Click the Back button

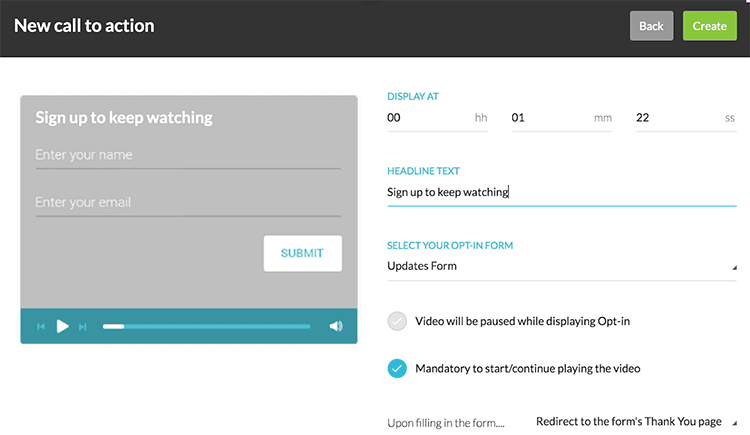point(651,26)
